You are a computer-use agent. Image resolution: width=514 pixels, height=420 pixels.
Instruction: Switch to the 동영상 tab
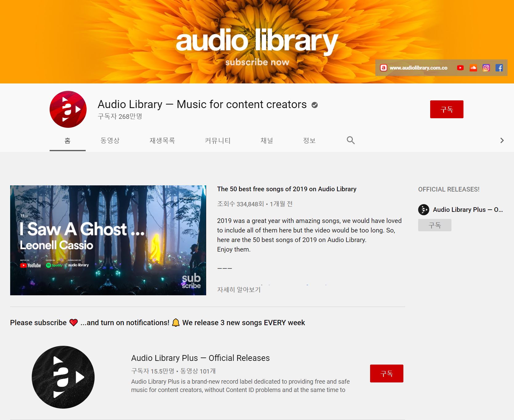pyautogui.click(x=110, y=141)
